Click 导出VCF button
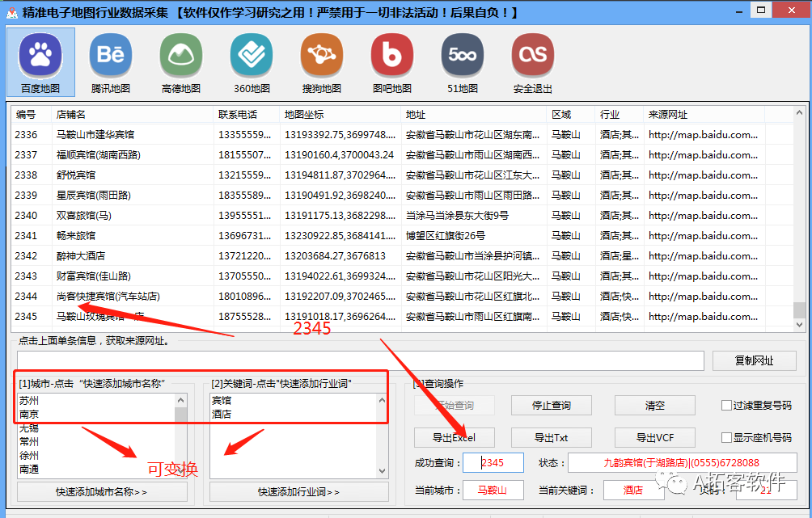This screenshot has height=518, width=812. [x=654, y=438]
